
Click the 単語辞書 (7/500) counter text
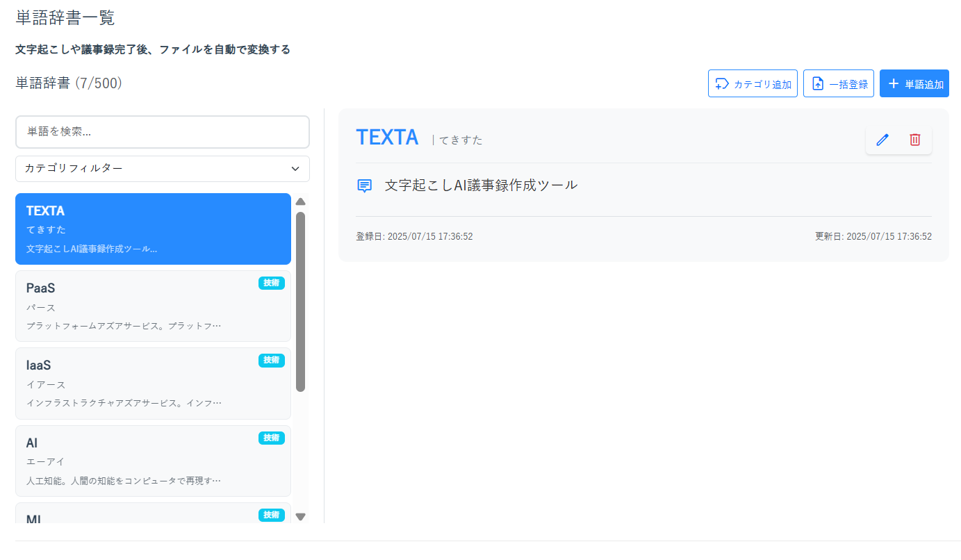point(69,83)
